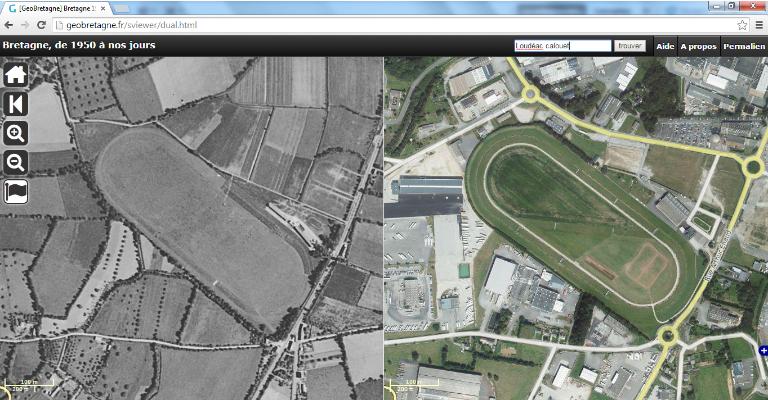Go back using the browser back arrow
The width and height of the screenshot is (768, 400).
point(9,24)
